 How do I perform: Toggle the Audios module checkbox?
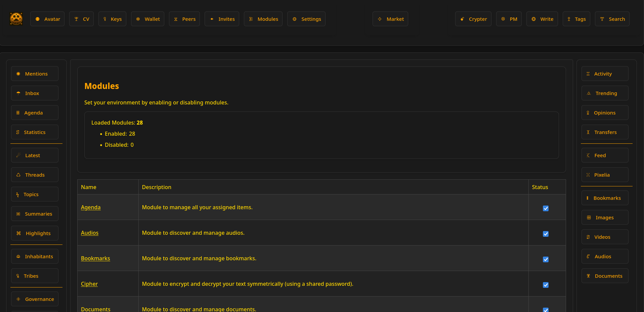pos(546,234)
